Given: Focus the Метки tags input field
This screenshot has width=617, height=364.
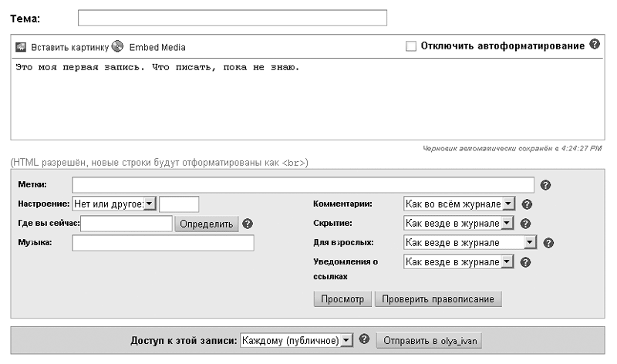Looking at the screenshot, I should click(303, 185).
